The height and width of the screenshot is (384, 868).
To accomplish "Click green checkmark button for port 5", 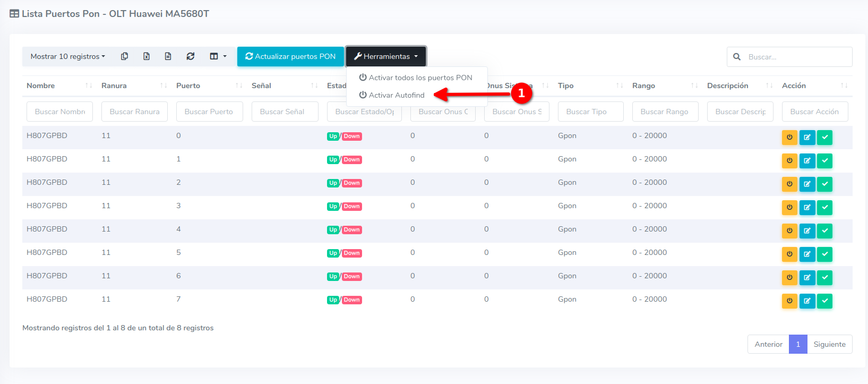I will tap(824, 254).
